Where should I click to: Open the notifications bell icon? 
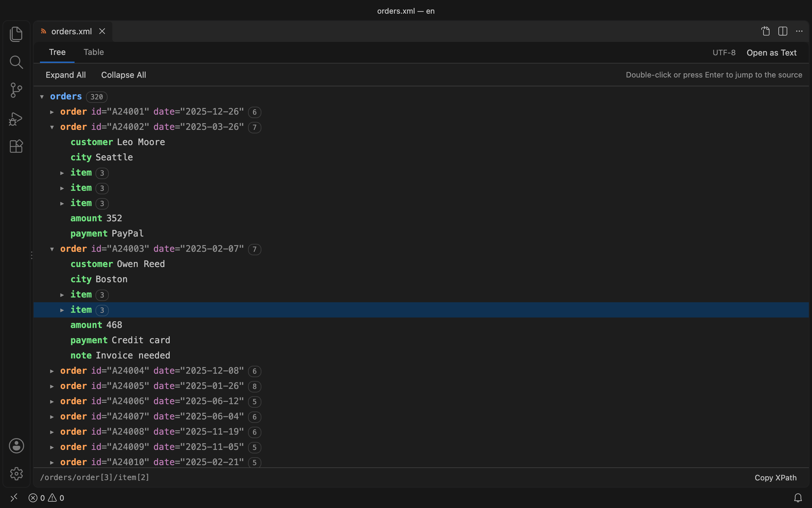tap(798, 498)
